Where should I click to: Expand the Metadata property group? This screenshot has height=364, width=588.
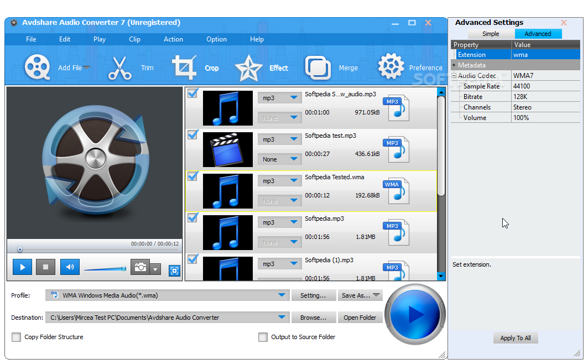(x=454, y=65)
